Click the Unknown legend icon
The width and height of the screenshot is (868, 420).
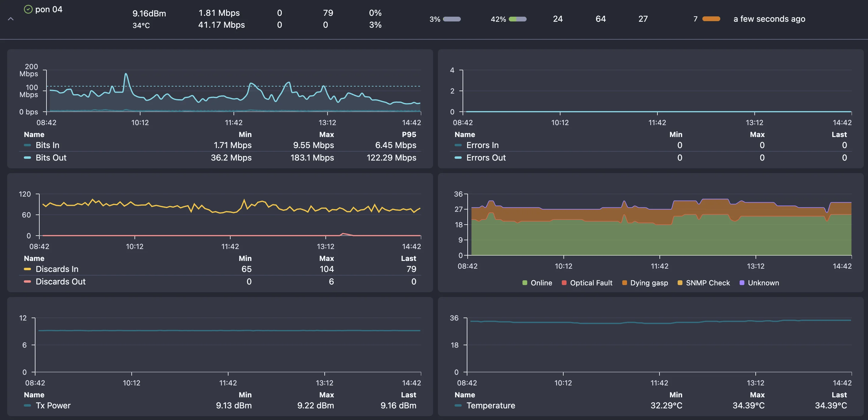coord(741,283)
